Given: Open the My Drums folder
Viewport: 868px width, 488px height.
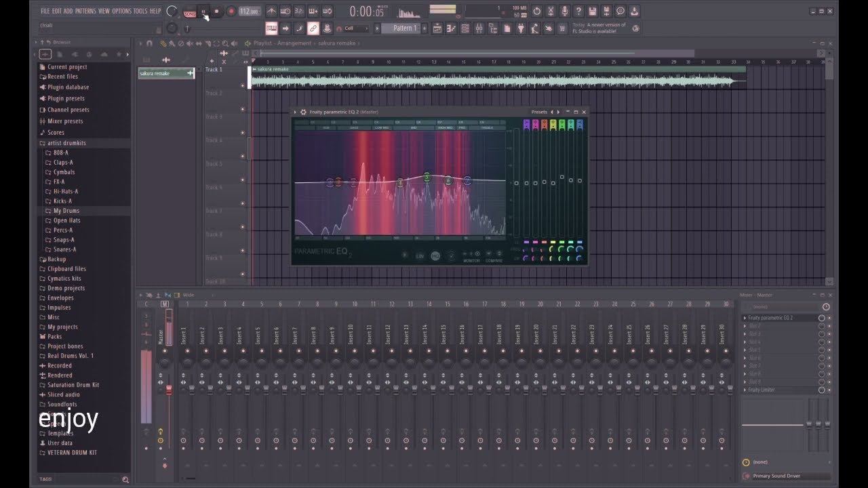Looking at the screenshot, I should click(x=66, y=211).
